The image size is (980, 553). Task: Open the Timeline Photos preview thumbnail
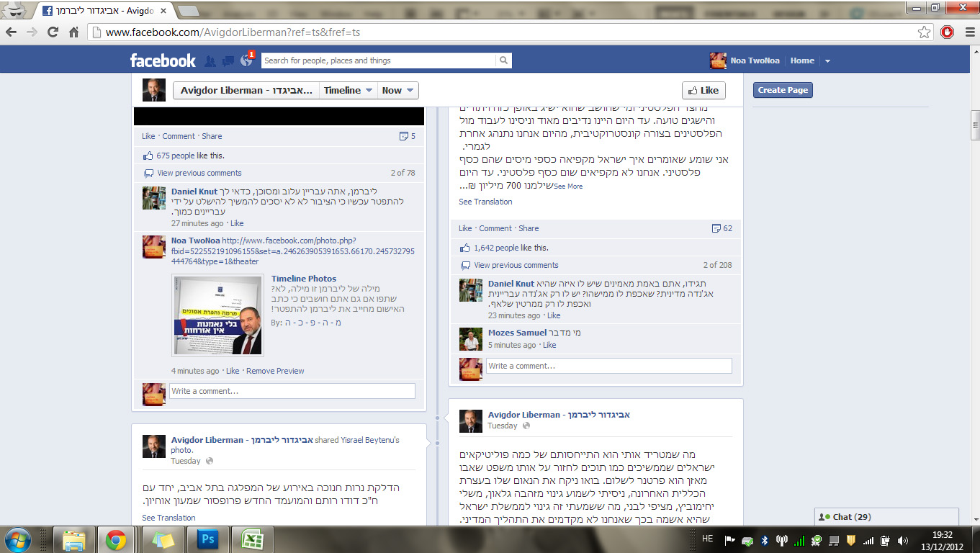pyautogui.click(x=217, y=315)
